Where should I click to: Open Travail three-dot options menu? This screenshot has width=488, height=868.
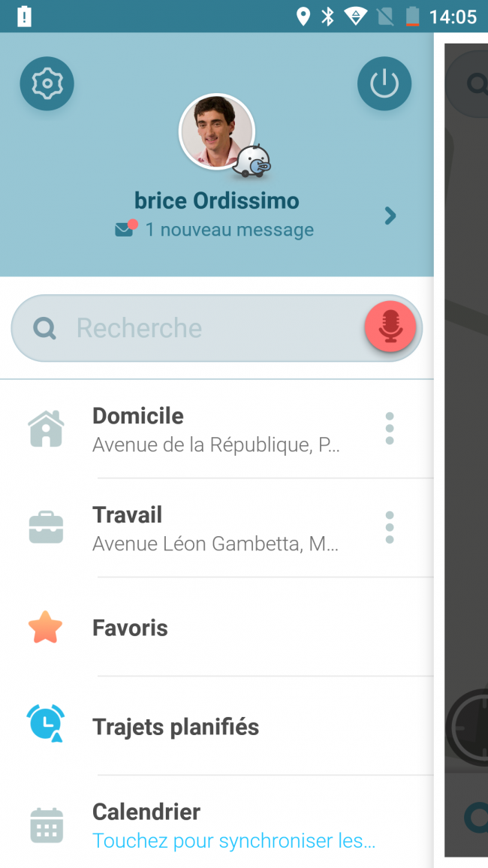(x=390, y=527)
